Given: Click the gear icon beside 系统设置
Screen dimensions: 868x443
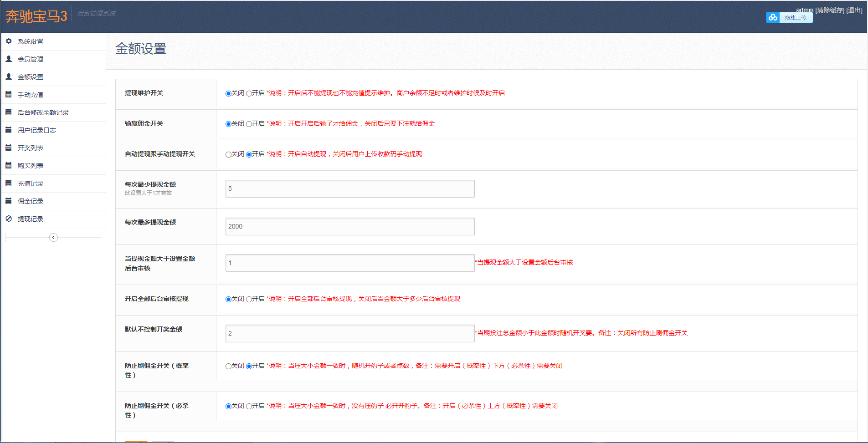Looking at the screenshot, I should 9,41.
